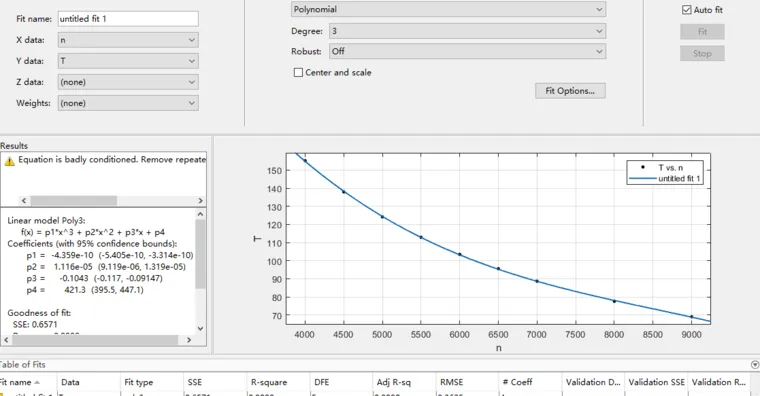
Task: Click the right arrow of warning message scrollbar
Action: tap(201, 200)
